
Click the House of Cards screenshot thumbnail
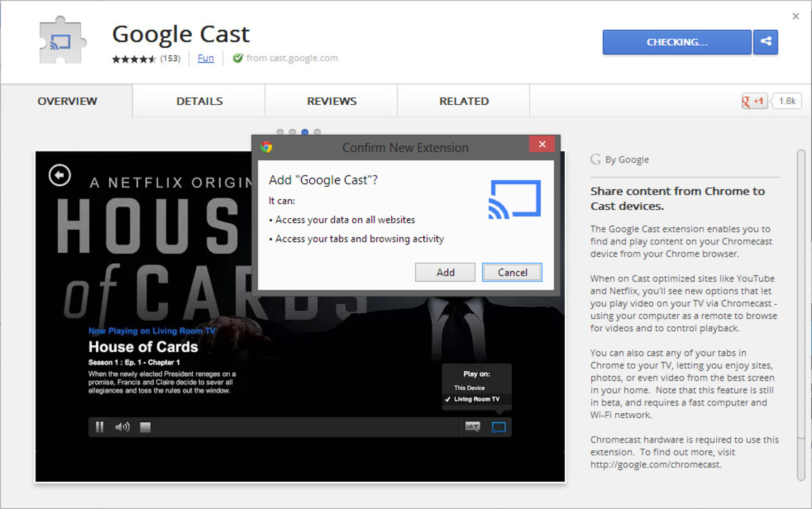[x=300, y=317]
